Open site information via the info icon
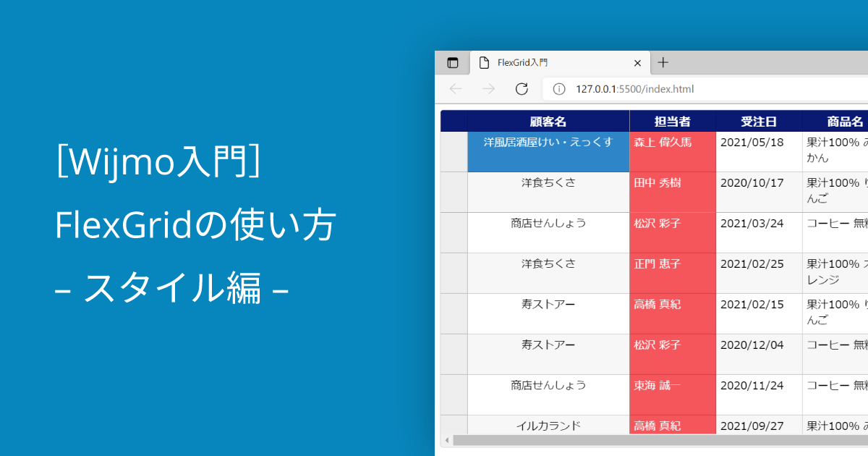Screen dimensions: 868x456 pos(559,88)
